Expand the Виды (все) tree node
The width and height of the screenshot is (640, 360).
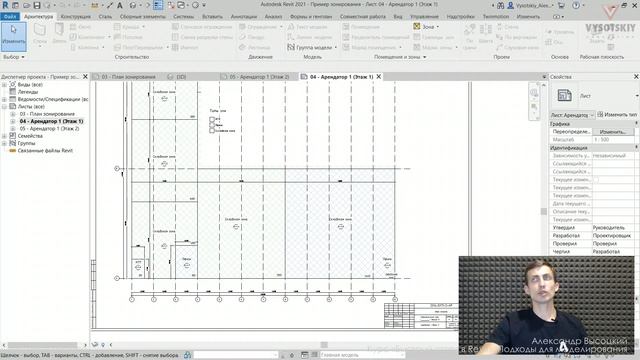point(4,84)
